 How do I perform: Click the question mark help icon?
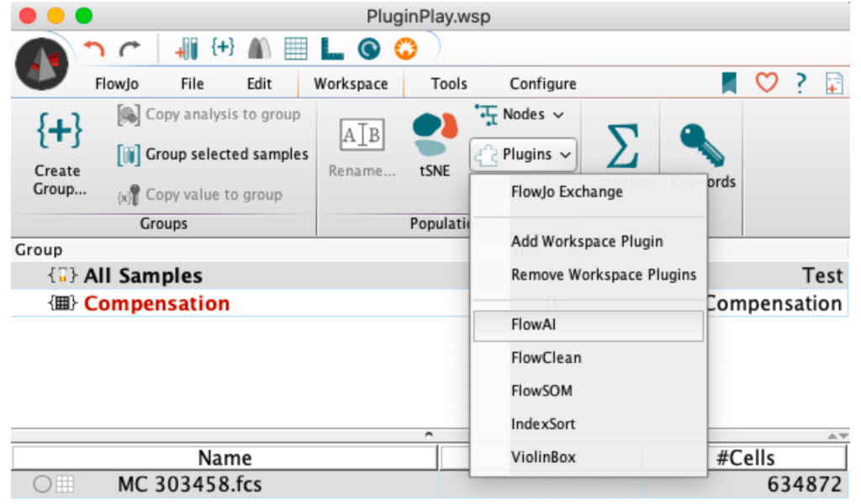click(800, 82)
